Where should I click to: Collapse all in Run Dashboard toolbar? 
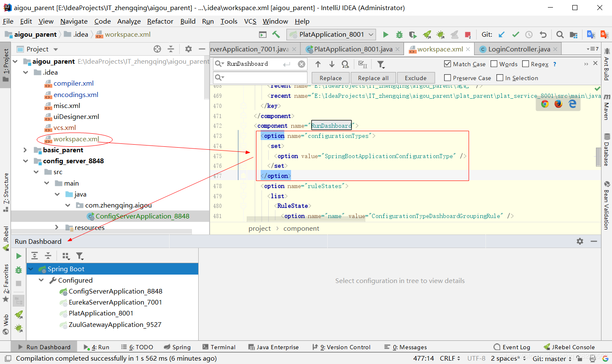48,256
